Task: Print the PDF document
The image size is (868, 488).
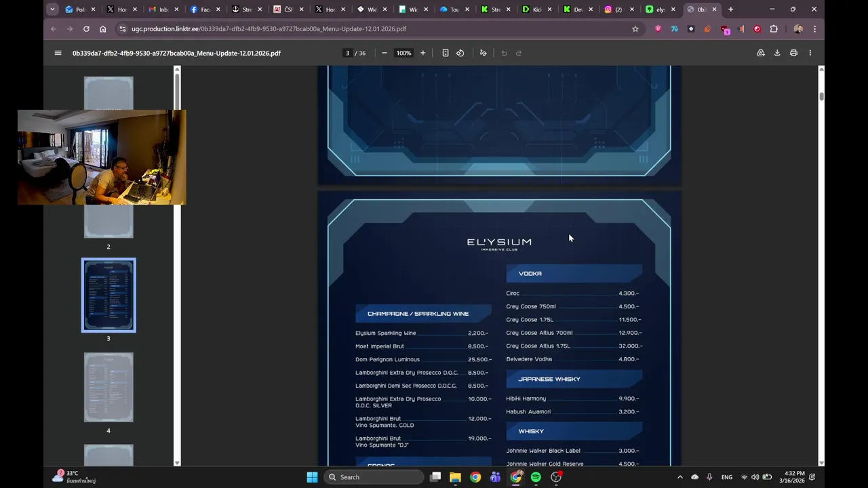Action: 793,53
